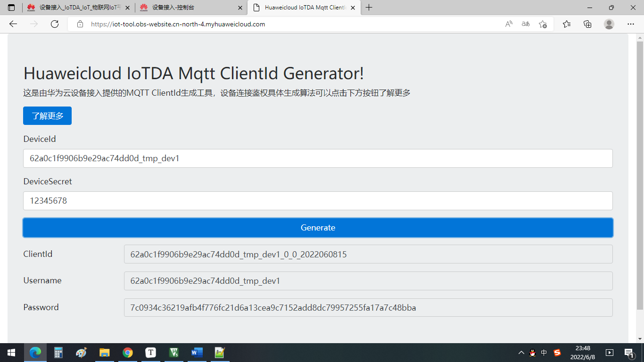Viewport: 644px width, 362px height.
Task: Open File Explorer from the taskbar
Action: 104,353
